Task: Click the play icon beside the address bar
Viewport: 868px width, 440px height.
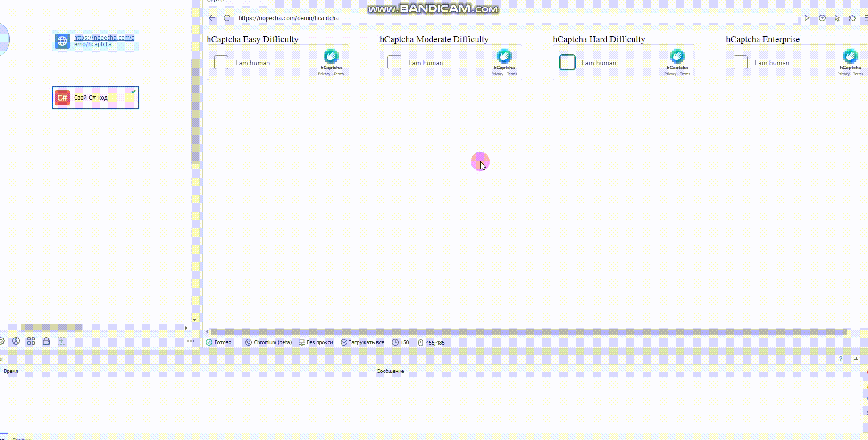Action: point(807,18)
